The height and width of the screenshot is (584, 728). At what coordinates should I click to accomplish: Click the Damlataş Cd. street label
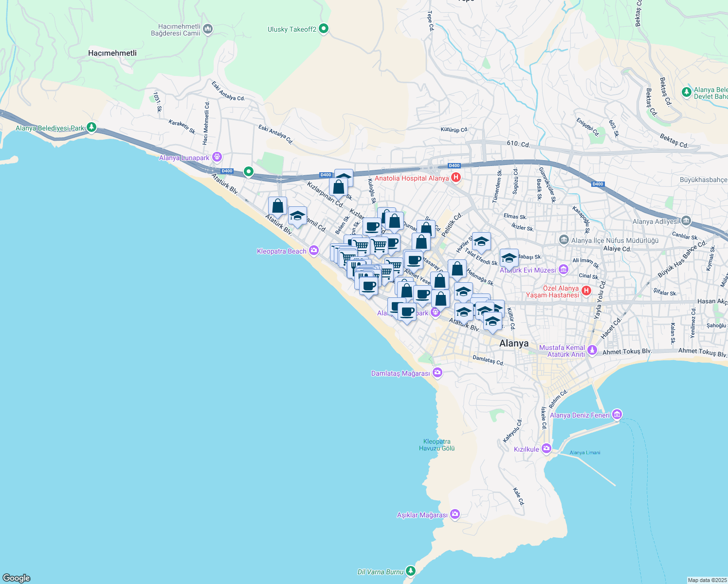[489, 360]
